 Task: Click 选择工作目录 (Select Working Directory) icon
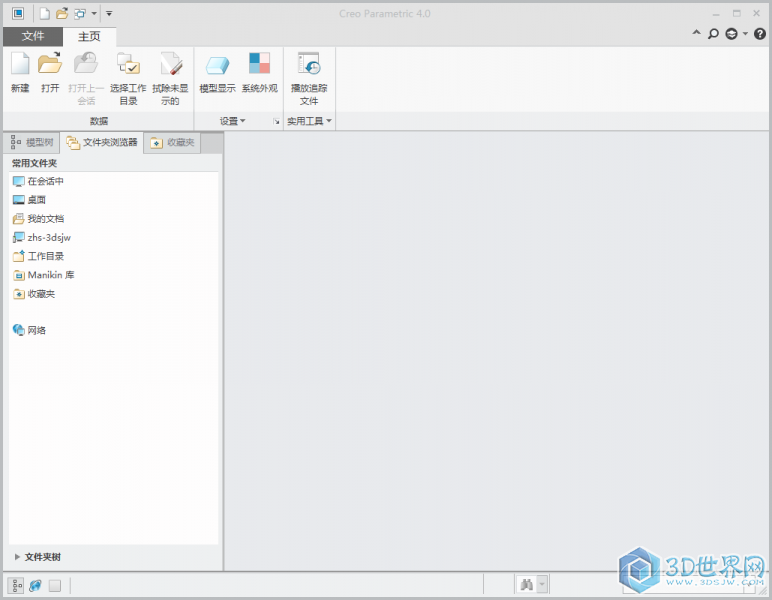(x=128, y=64)
